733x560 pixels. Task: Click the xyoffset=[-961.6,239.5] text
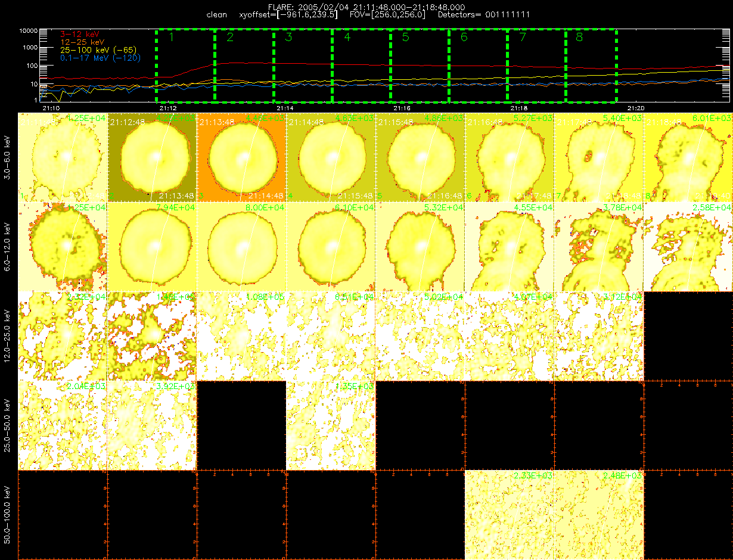pos(288,14)
